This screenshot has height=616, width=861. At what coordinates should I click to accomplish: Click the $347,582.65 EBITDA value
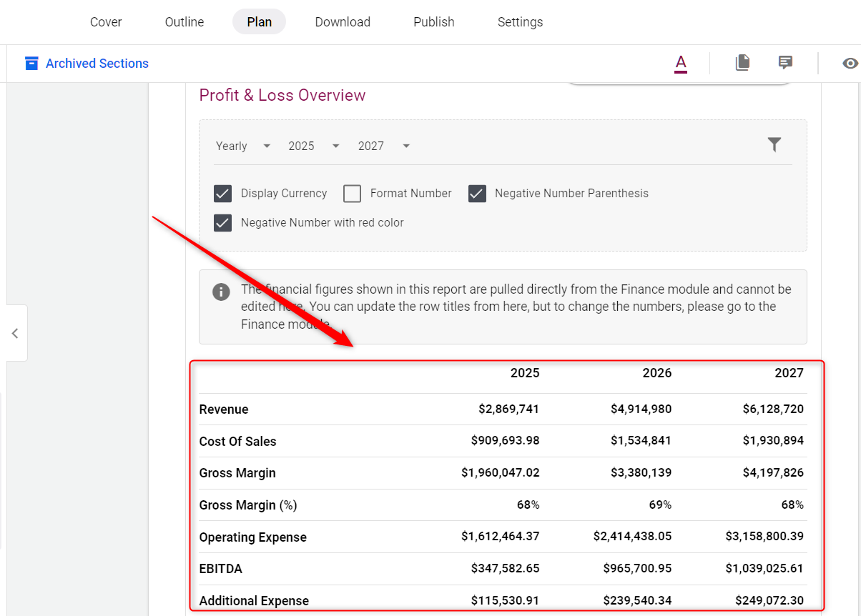click(506, 569)
